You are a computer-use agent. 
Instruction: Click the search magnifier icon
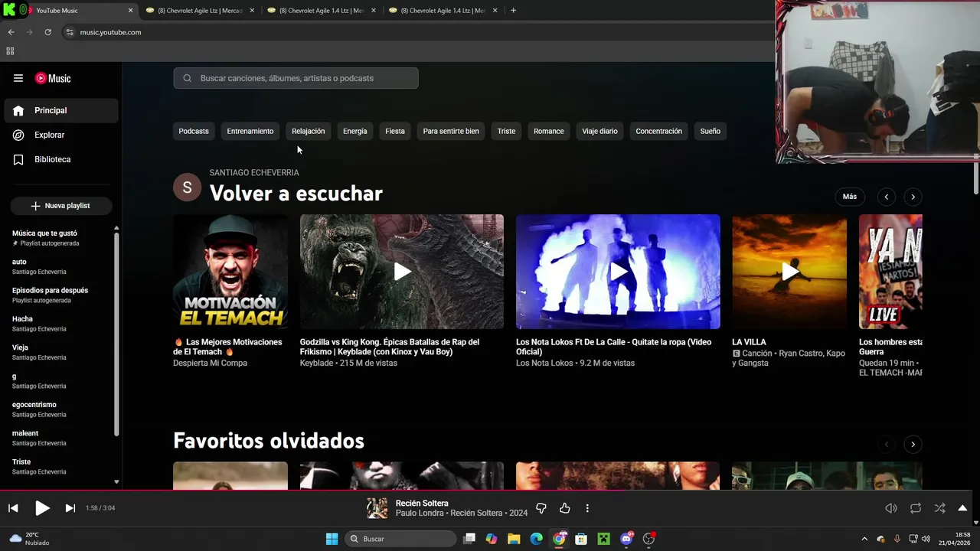(188, 78)
